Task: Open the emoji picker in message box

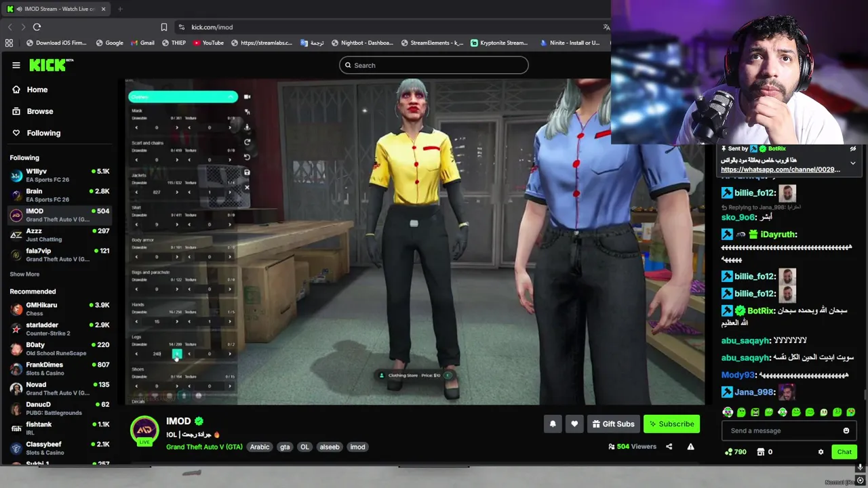Action: pos(846,430)
